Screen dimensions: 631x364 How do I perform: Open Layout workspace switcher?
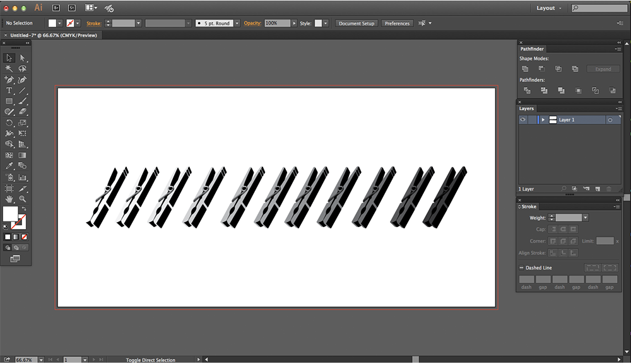pos(548,8)
